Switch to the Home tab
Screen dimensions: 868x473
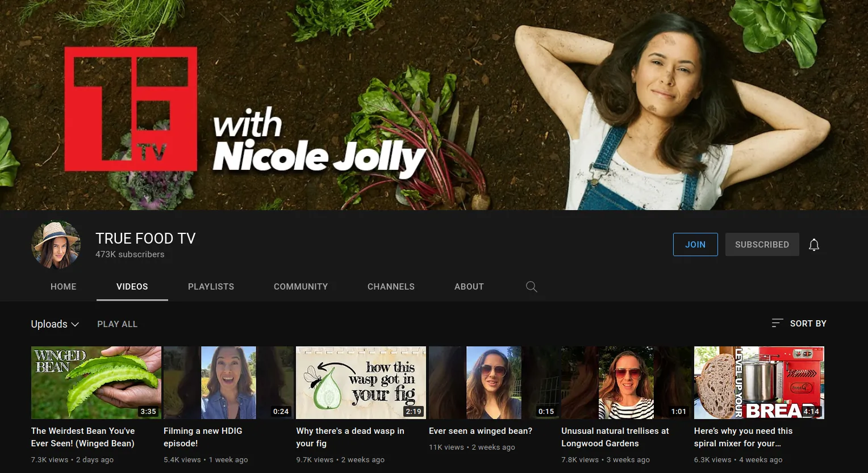pyautogui.click(x=63, y=287)
